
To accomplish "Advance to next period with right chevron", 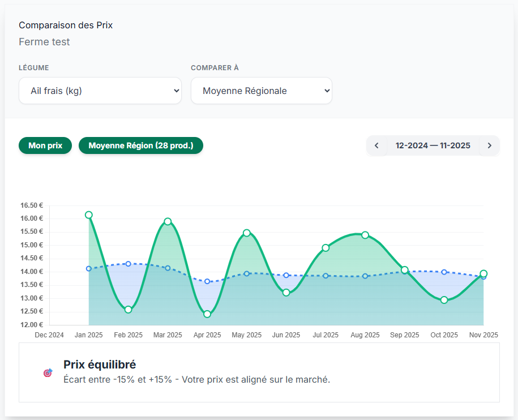I will coord(489,145).
